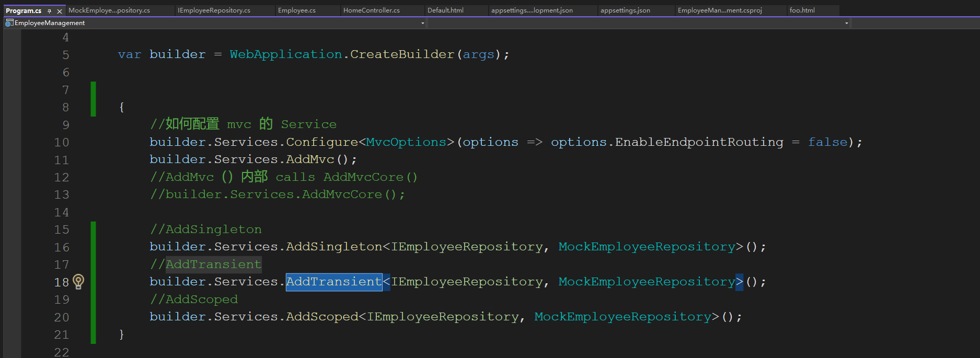Click 'builder' variable declaration on line 5
Viewport: 980px width, 358px height.
click(178, 54)
